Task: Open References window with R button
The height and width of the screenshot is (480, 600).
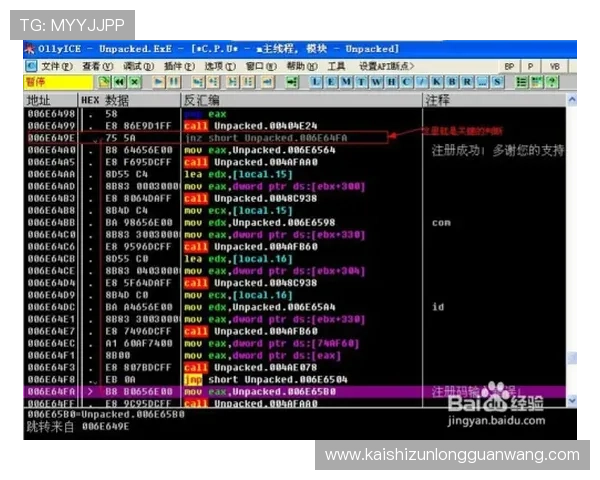Action: click(467, 82)
